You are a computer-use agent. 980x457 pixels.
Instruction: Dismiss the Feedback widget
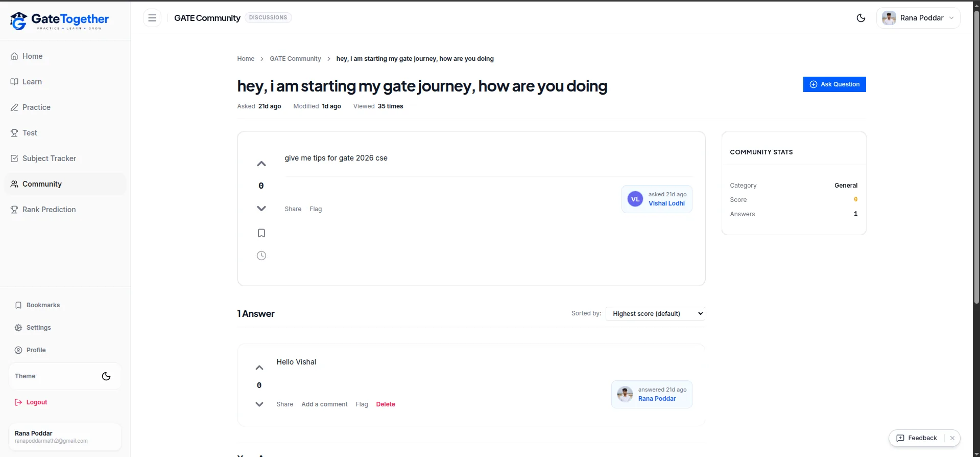coord(952,438)
